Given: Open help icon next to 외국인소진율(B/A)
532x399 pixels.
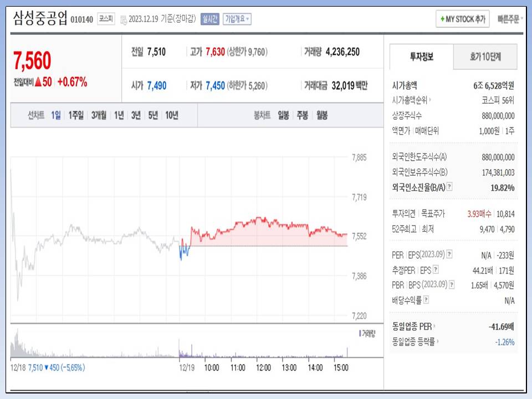Looking at the screenshot, I should pos(449,186).
